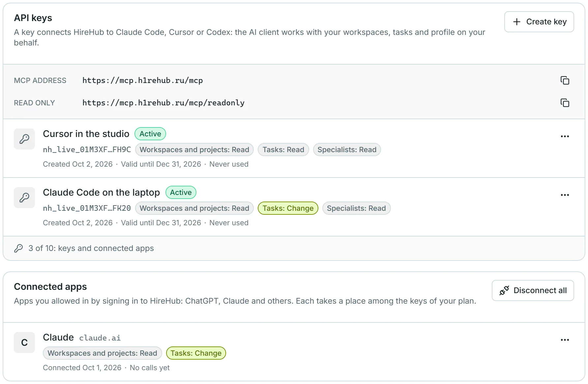Screen dimensions: 588x384
Task: Select Tasks: Change tag on Claude app
Action: point(196,353)
